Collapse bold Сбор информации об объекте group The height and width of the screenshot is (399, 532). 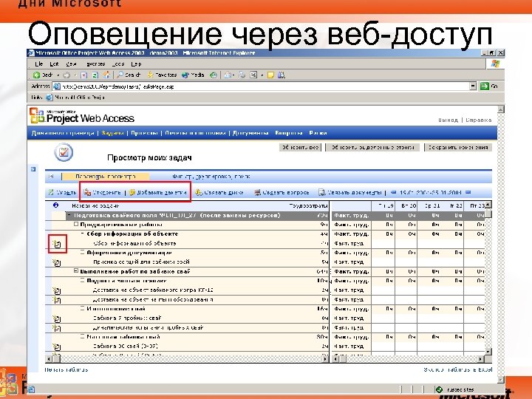83,233
